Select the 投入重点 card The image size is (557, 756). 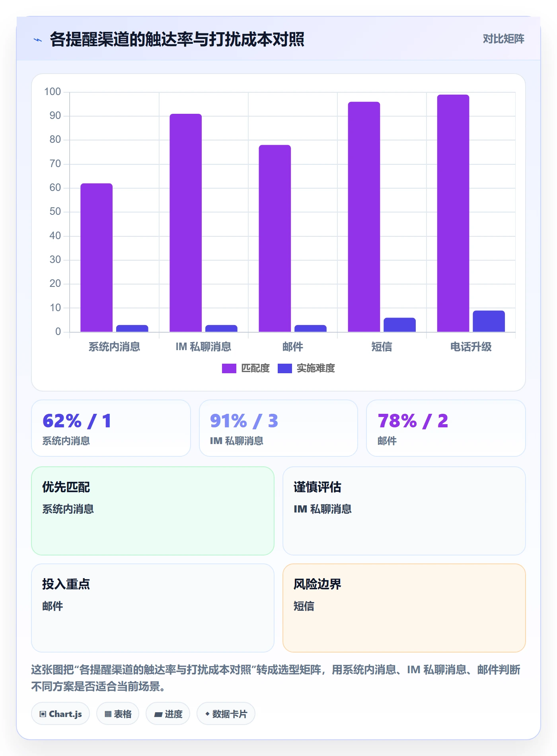(x=153, y=608)
